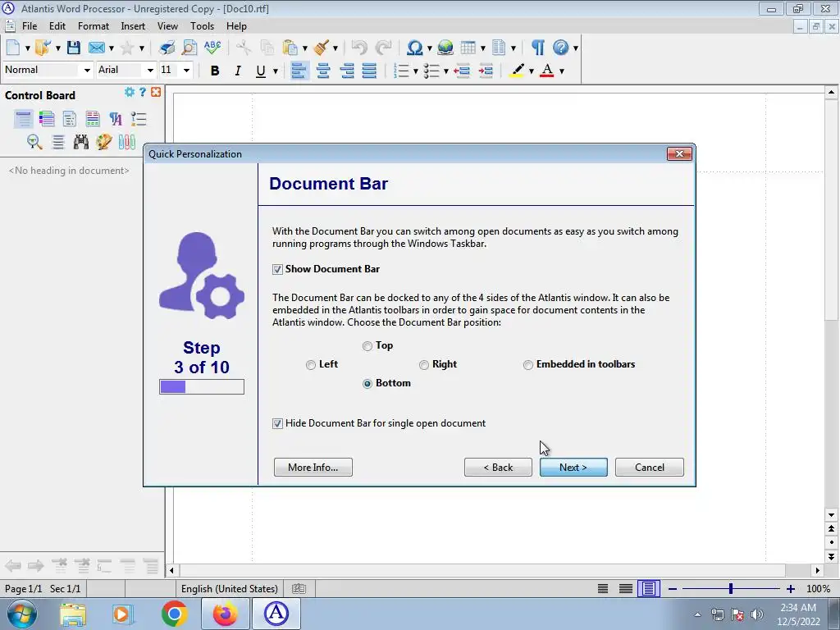Screen dimensions: 840x630
Task: Click the Insert hyperlink globe icon
Action: point(445,48)
